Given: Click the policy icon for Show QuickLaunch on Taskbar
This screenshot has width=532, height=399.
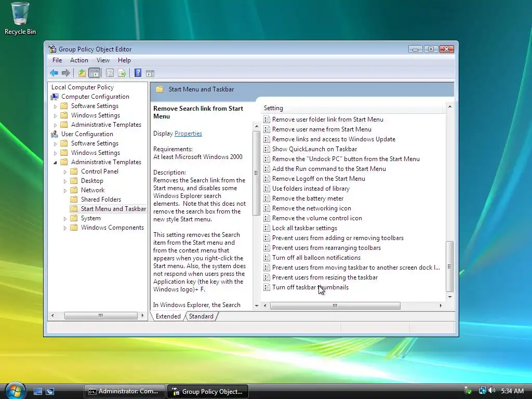Looking at the screenshot, I should (x=267, y=149).
